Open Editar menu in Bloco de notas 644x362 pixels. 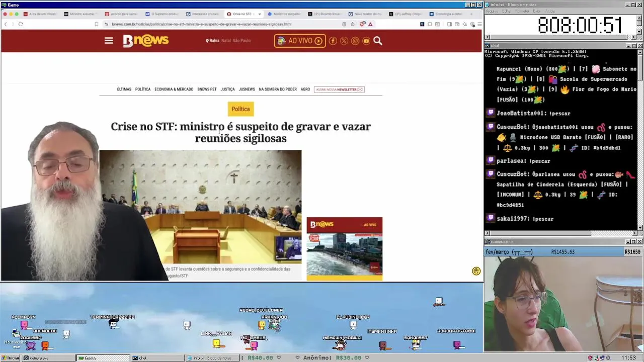507,11
